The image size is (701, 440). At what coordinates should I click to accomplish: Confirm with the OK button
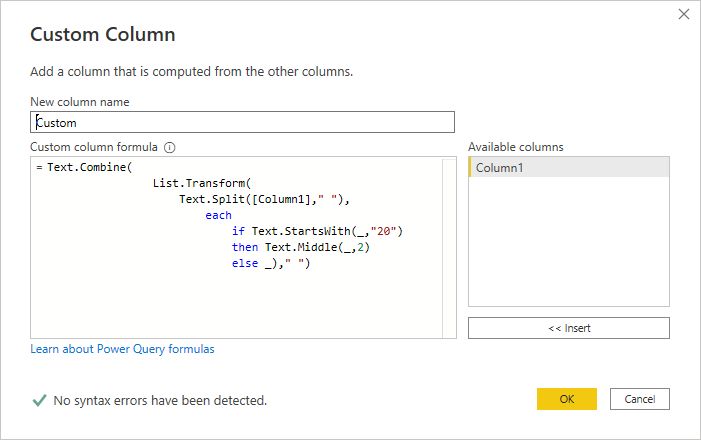pyautogui.click(x=566, y=399)
